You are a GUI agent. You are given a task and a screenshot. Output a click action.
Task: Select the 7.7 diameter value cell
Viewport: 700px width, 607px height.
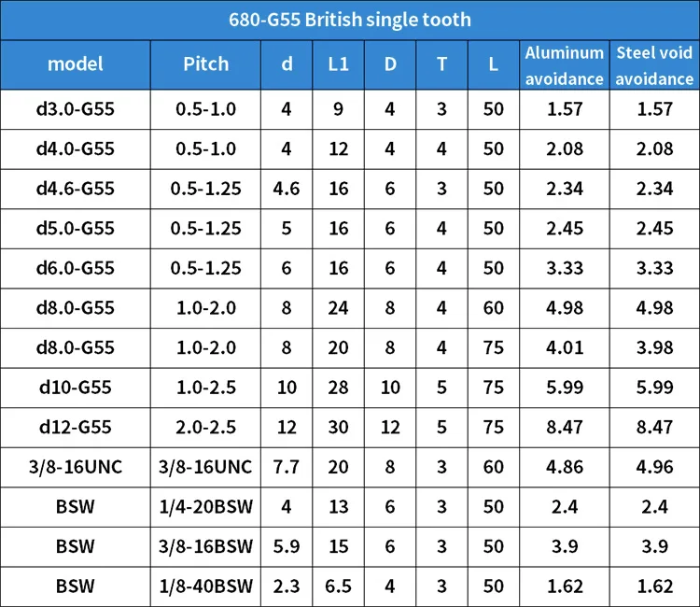(287, 468)
